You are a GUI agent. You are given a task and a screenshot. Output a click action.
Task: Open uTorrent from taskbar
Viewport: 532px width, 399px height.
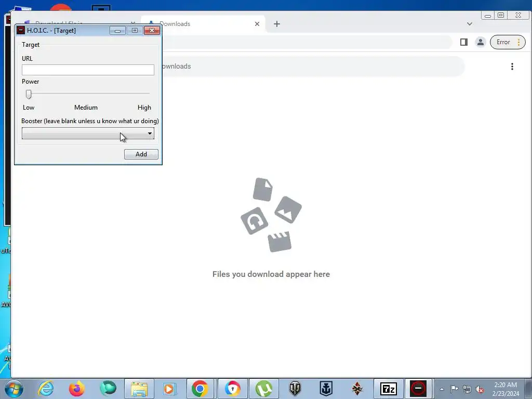pyautogui.click(x=264, y=389)
